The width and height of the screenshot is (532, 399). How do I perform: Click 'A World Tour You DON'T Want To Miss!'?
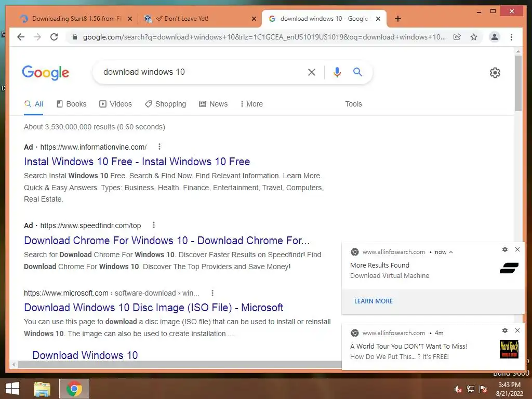[408, 346]
